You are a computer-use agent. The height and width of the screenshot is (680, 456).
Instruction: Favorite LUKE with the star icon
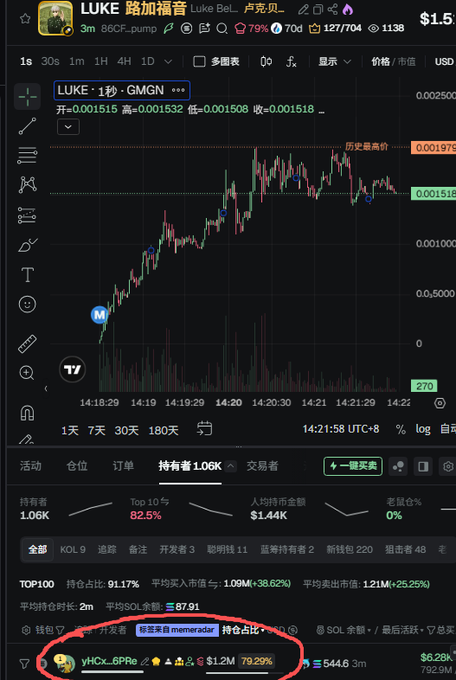(25, 18)
